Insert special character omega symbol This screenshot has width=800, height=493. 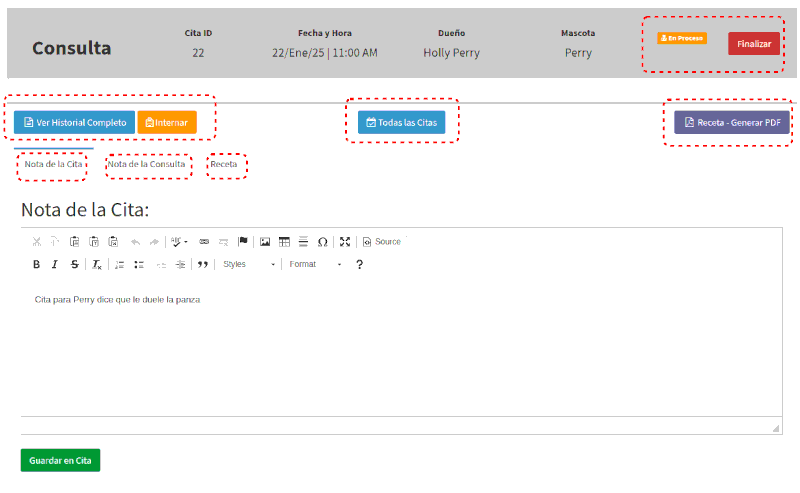pyautogui.click(x=322, y=242)
